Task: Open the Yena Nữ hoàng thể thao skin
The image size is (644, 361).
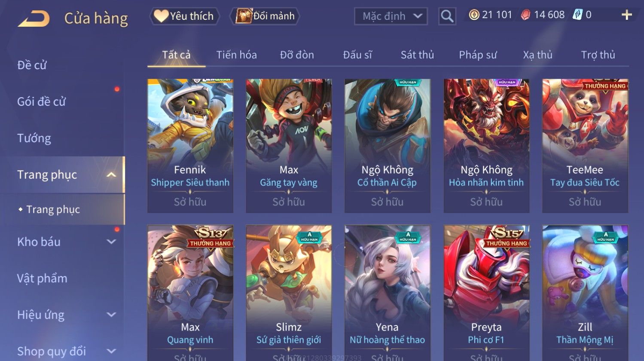Action: 387,293
